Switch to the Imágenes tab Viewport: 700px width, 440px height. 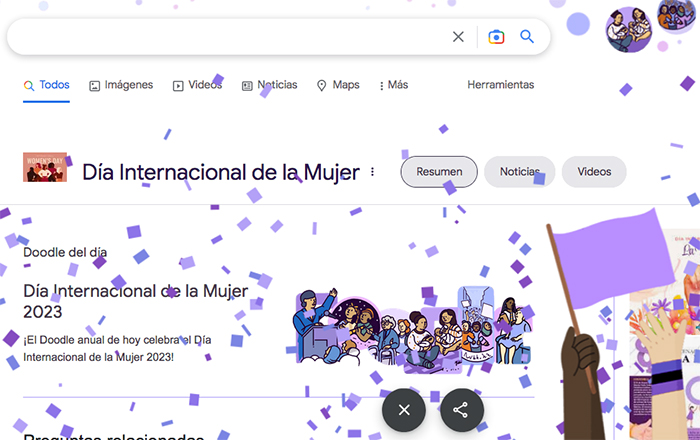point(121,85)
